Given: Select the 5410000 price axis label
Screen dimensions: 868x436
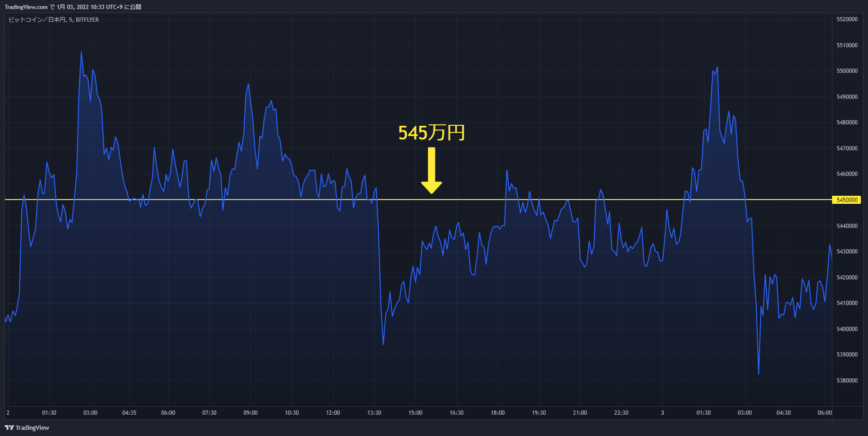Looking at the screenshot, I should (x=847, y=303).
